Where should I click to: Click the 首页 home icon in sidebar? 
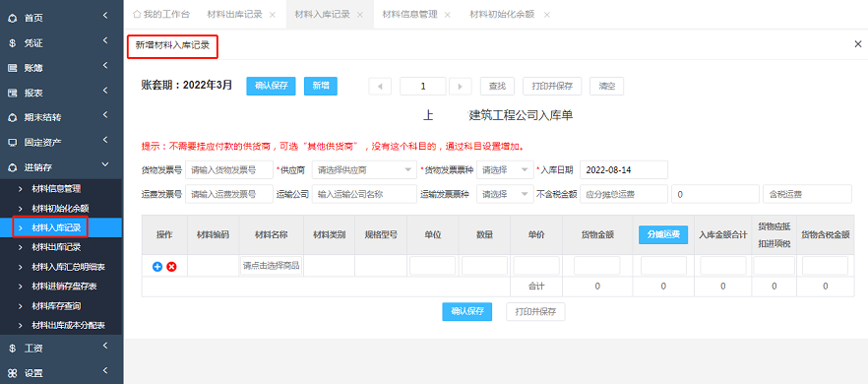[x=12, y=19]
